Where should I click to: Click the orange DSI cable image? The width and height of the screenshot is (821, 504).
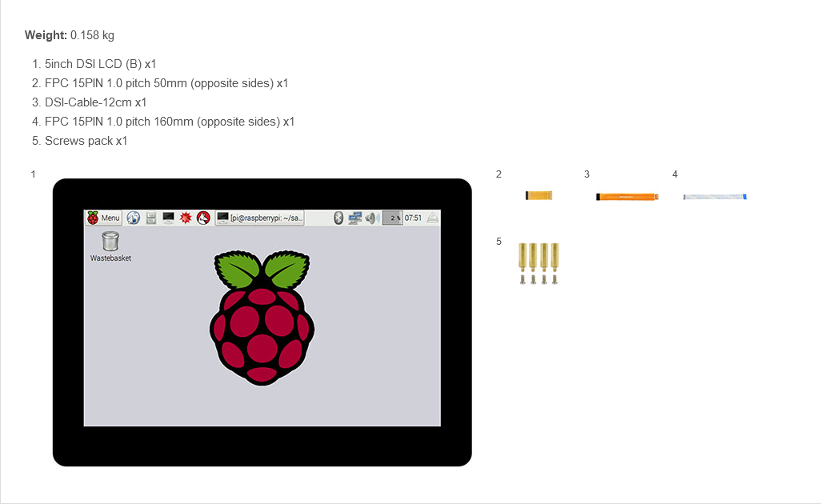[x=627, y=197]
